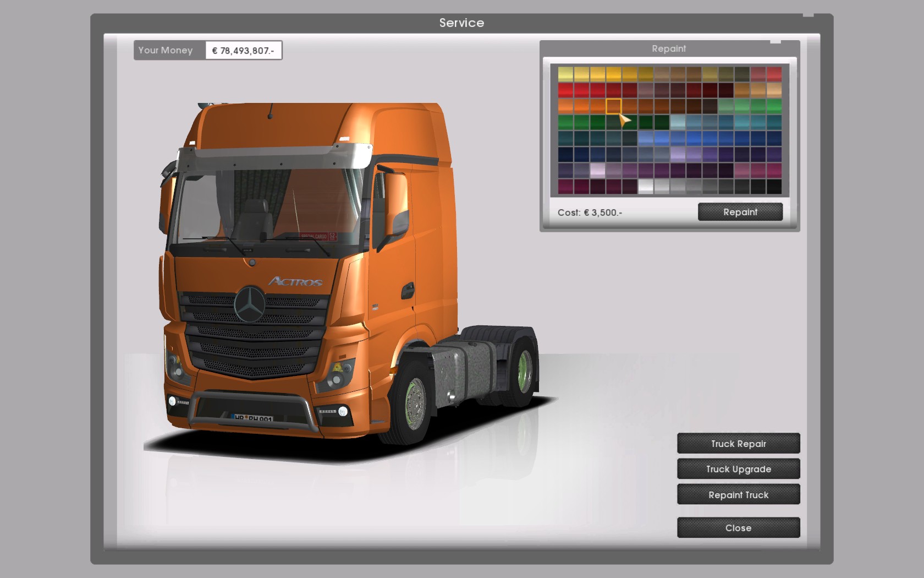Open the Truck Upgrade section
The height and width of the screenshot is (578, 924).
[738, 469]
